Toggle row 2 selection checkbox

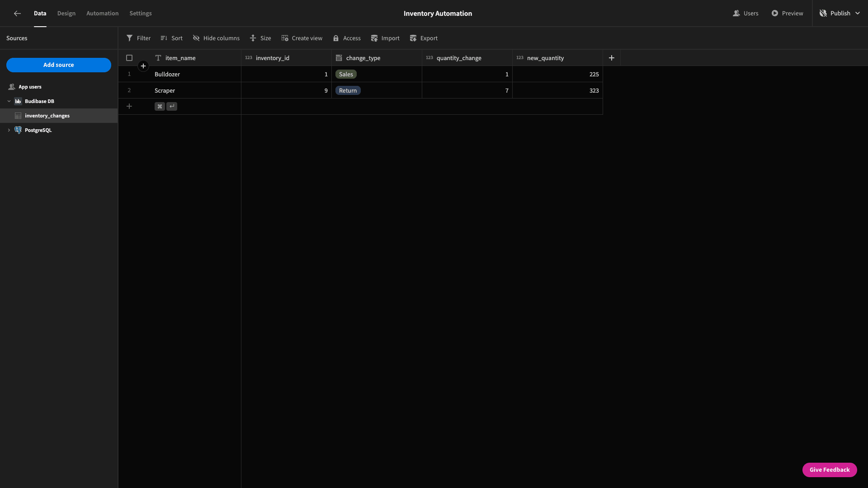129,90
